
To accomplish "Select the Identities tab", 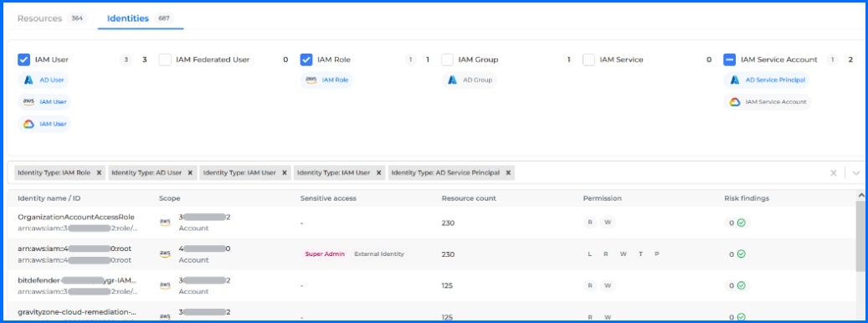I will tap(128, 18).
